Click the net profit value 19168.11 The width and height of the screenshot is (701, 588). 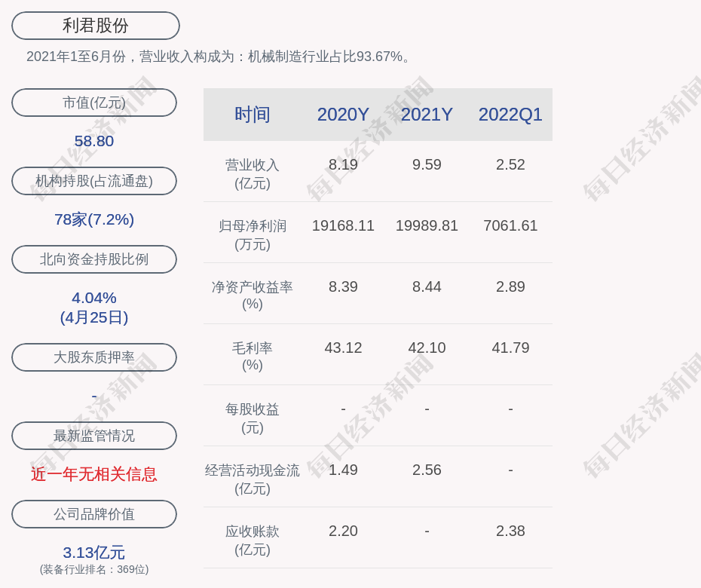pyautogui.click(x=343, y=225)
